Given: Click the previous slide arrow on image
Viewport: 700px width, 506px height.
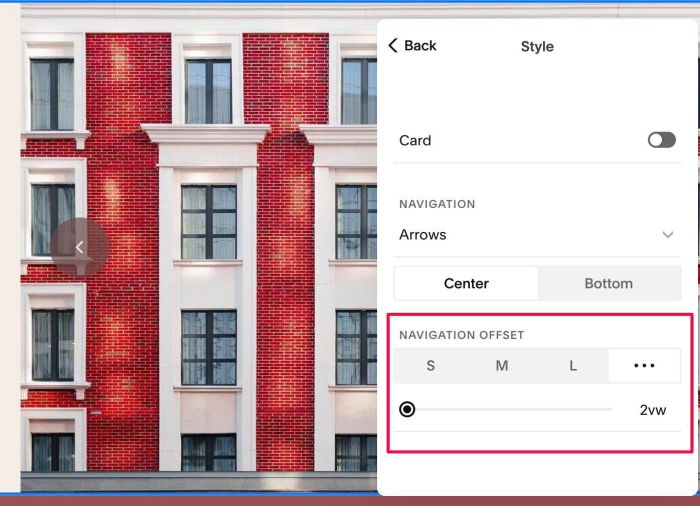Looking at the screenshot, I should pos(80,247).
